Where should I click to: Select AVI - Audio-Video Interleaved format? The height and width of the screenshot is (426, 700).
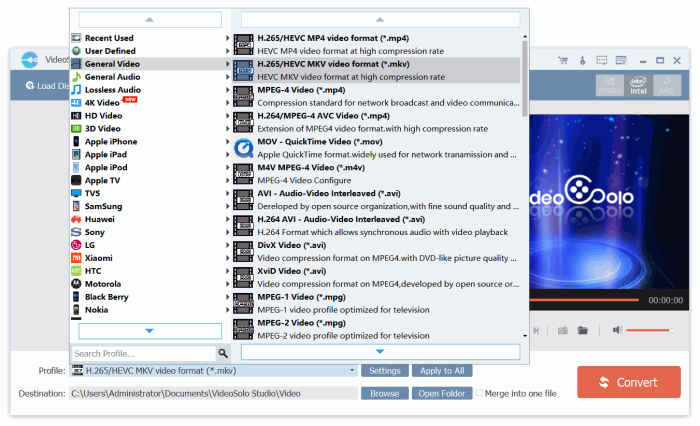tap(376, 200)
